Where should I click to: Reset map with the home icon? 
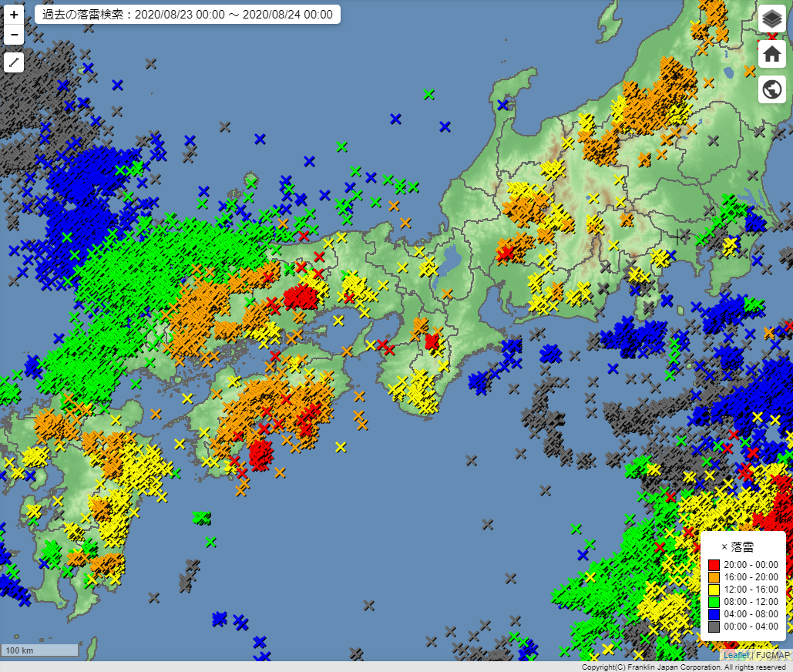coord(771,54)
